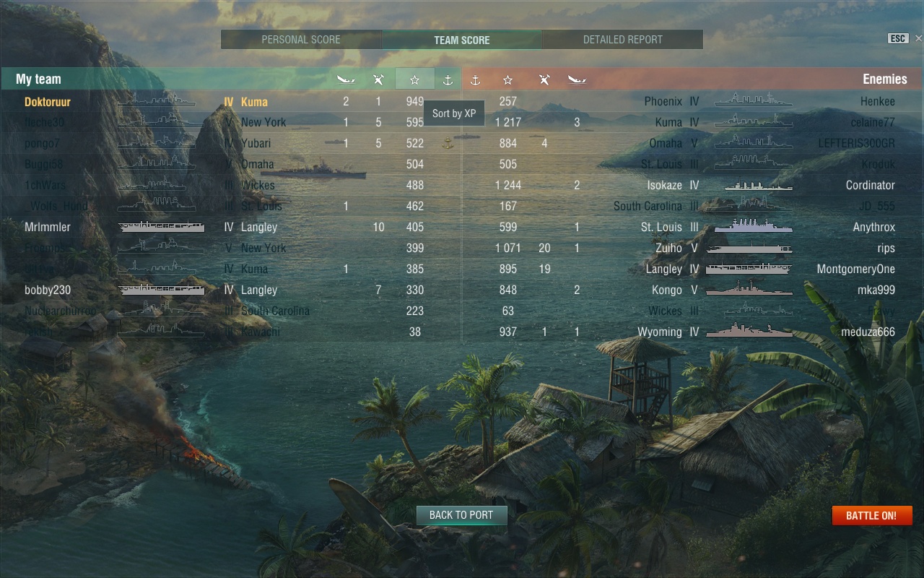Click bobby230's Langley ship silhouette
The width and height of the screenshot is (924, 578).
(x=162, y=290)
